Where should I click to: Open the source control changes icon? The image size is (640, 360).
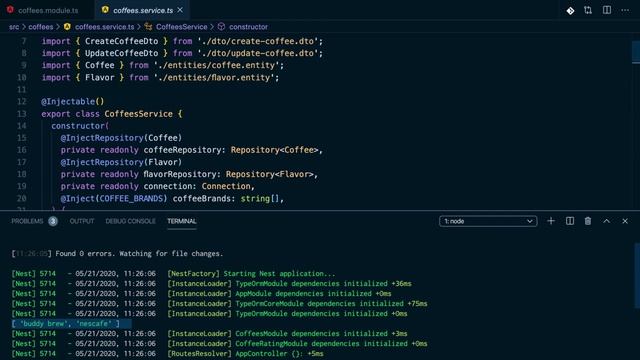[570, 10]
